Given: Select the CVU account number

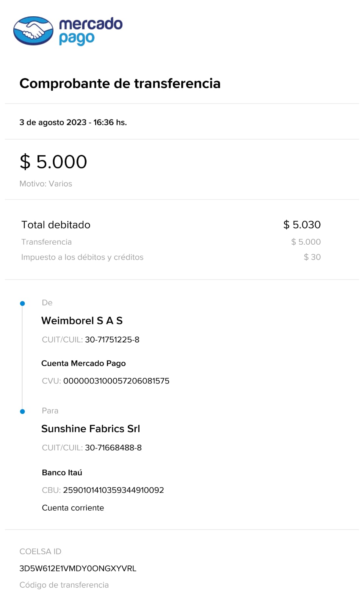Looking at the screenshot, I should point(116,381).
